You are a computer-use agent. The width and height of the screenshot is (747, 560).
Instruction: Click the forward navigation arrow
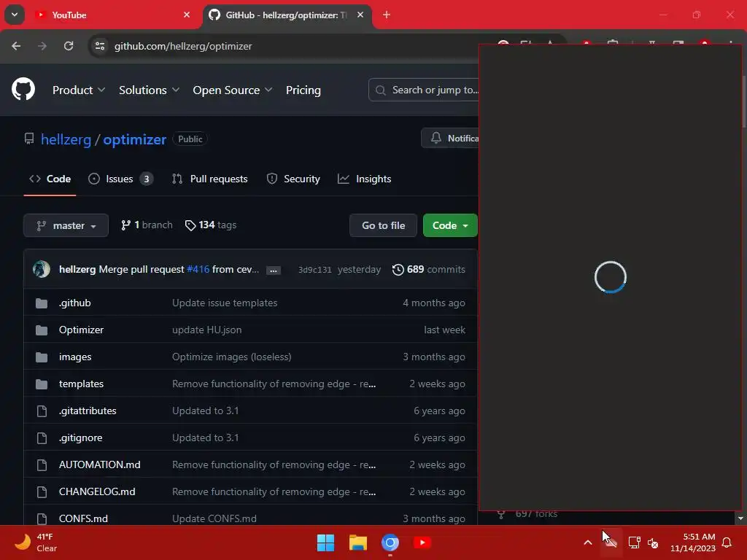[x=42, y=46]
